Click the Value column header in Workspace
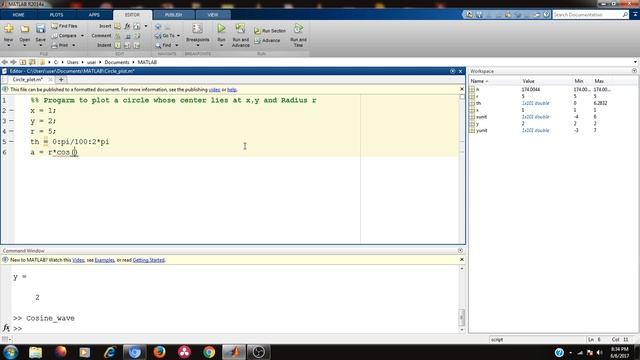 click(x=528, y=81)
